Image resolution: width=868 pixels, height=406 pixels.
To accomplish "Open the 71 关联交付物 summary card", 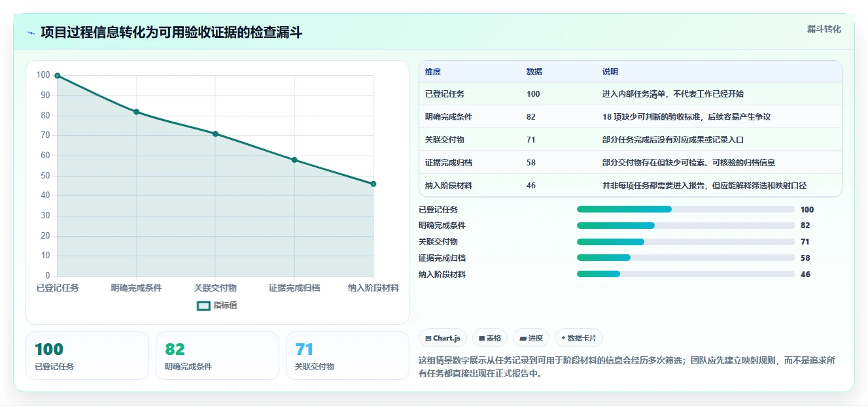I will (347, 356).
